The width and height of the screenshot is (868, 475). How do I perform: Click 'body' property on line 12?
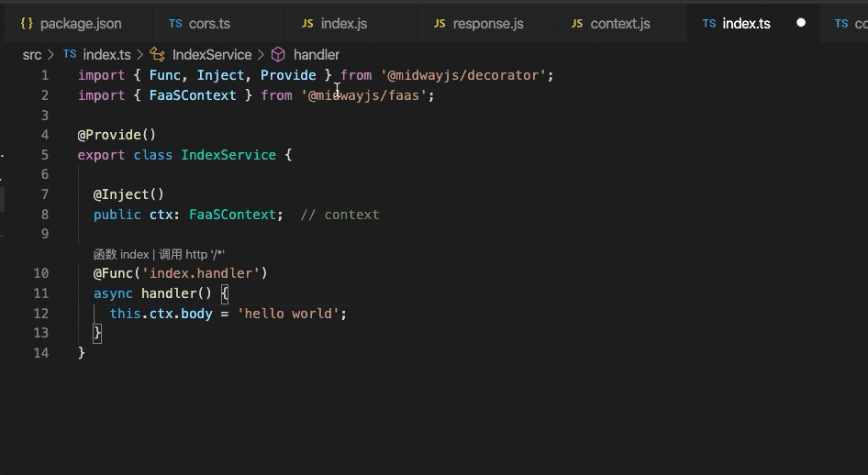click(x=196, y=314)
